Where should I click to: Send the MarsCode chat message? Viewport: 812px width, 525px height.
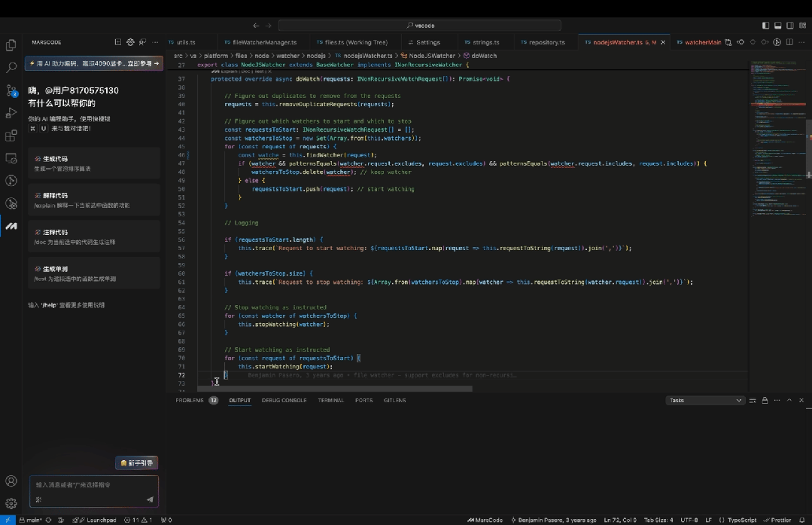[151, 499]
